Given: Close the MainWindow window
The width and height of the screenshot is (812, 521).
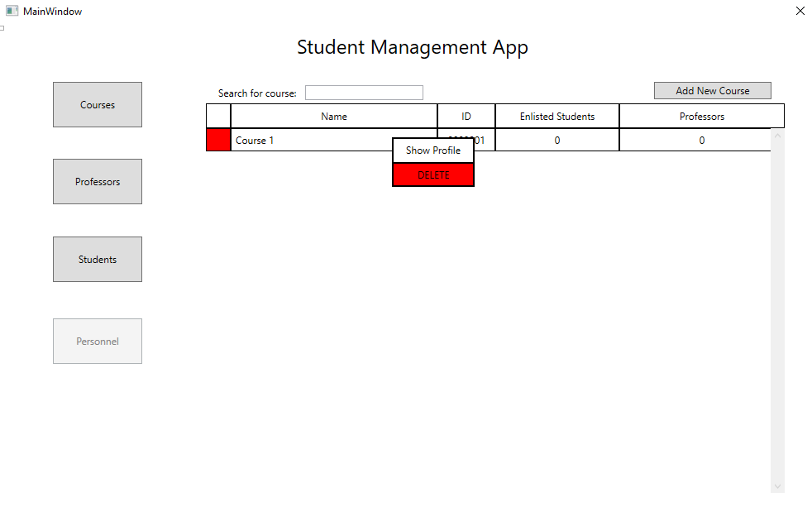Looking at the screenshot, I should click(x=800, y=12).
